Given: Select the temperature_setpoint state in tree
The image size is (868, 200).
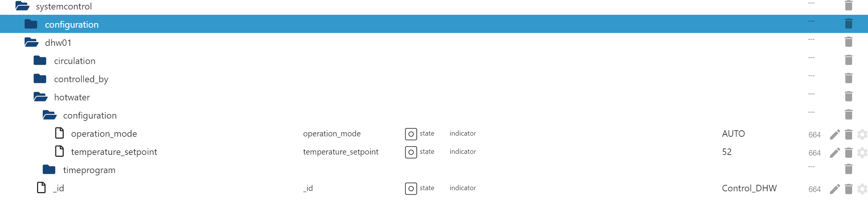Looking at the screenshot, I should click(113, 152).
